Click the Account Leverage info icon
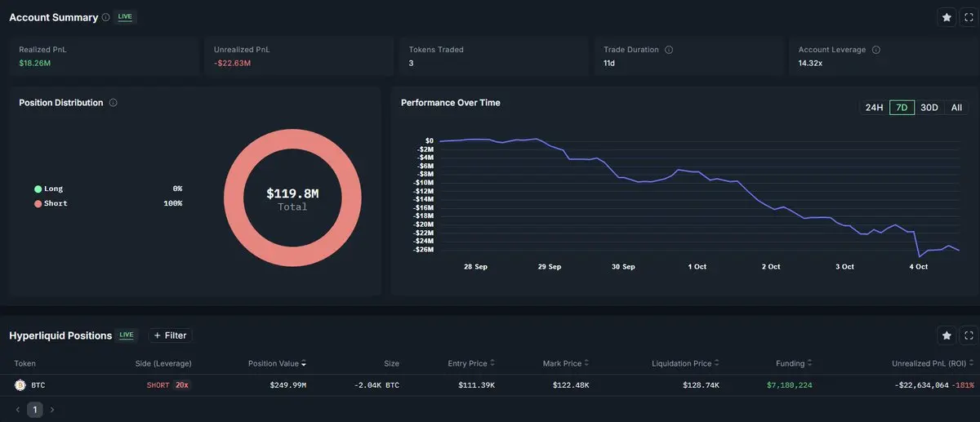The height and width of the screenshot is (422, 980). coord(876,50)
